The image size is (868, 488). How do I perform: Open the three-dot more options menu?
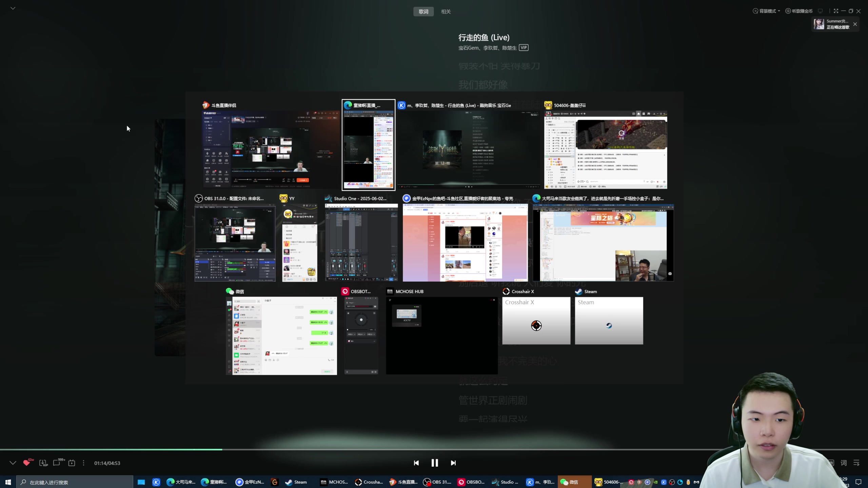pos(83,463)
